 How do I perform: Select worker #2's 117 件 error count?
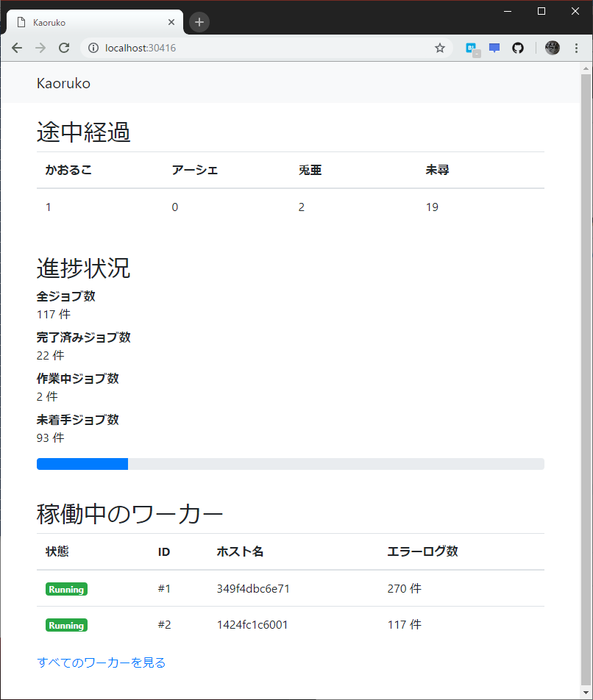click(x=404, y=625)
